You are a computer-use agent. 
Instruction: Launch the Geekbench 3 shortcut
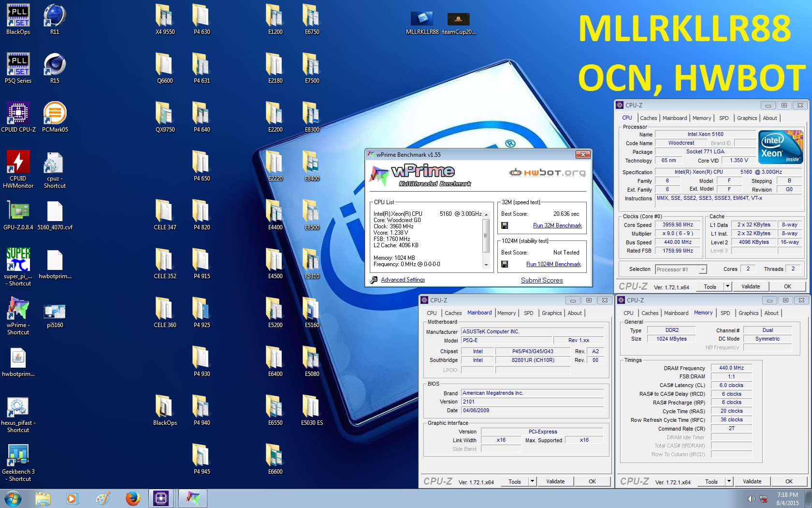point(18,455)
